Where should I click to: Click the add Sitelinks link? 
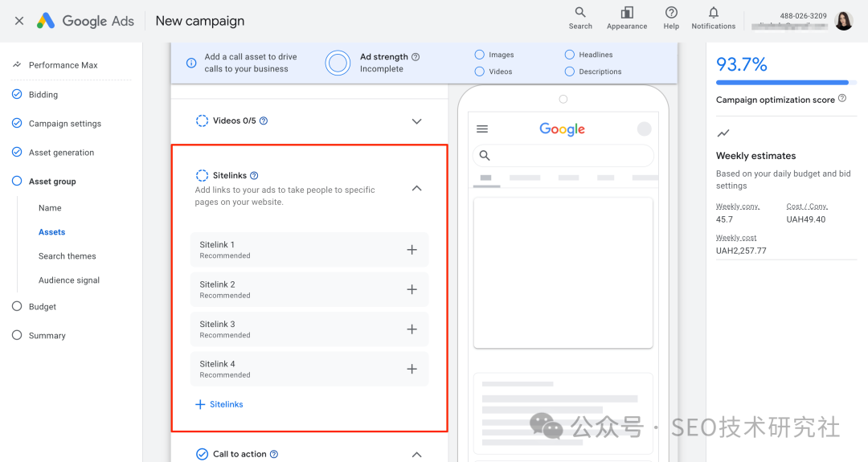[x=219, y=404]
